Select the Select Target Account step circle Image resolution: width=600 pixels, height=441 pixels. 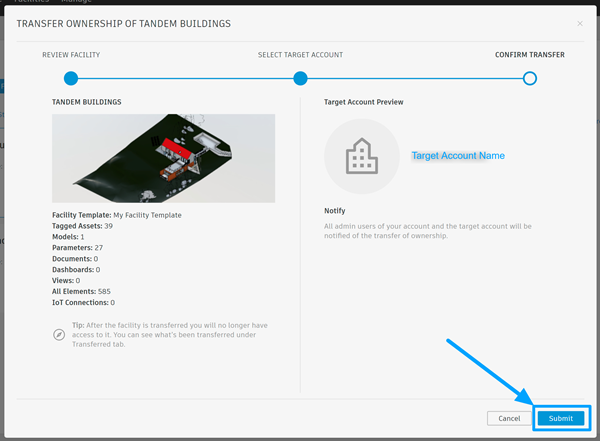pyautogui.click(x=300, y=78)
